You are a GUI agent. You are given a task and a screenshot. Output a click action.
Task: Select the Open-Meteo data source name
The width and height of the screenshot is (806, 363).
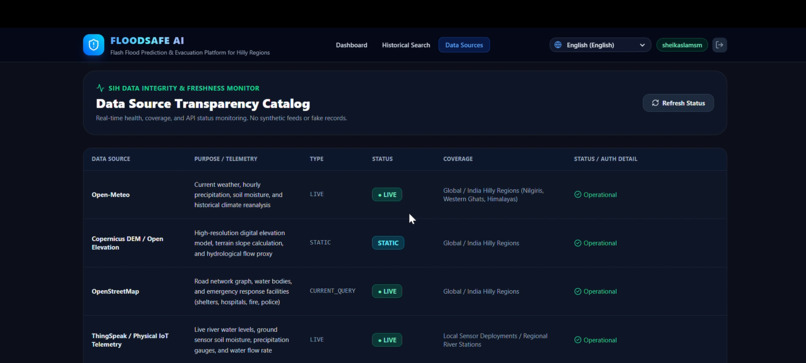pyautogui.click(x=111, y=195)
